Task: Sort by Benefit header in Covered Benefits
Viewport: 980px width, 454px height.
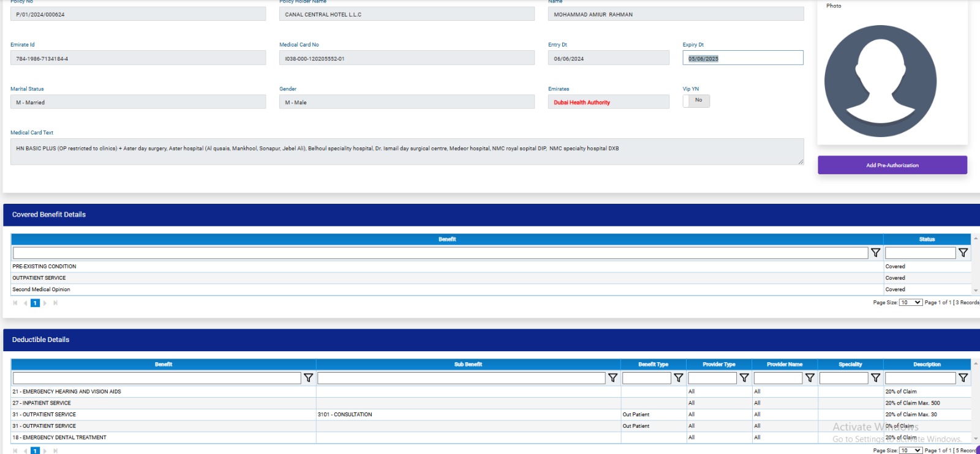Action: coord(447,239)
